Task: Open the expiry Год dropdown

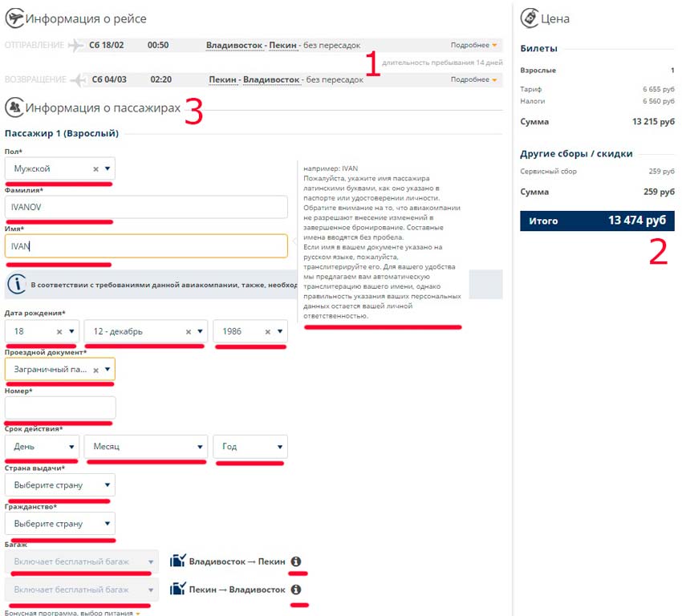Action: [250, 447]
